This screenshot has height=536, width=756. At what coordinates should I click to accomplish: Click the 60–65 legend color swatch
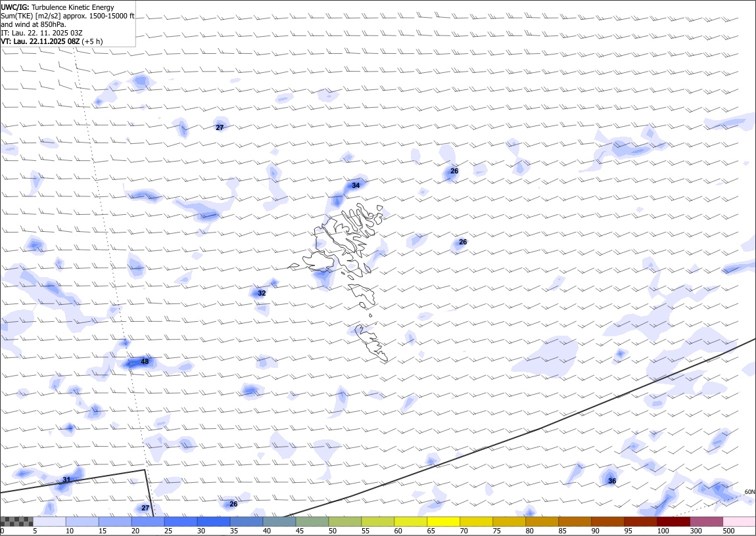tap(411, 522)
